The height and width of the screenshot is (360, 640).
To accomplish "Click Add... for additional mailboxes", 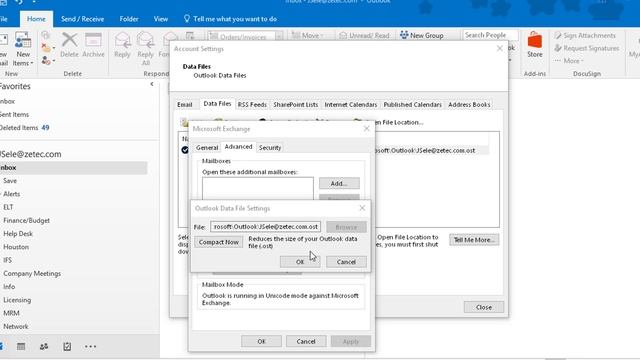I will 339,183.
